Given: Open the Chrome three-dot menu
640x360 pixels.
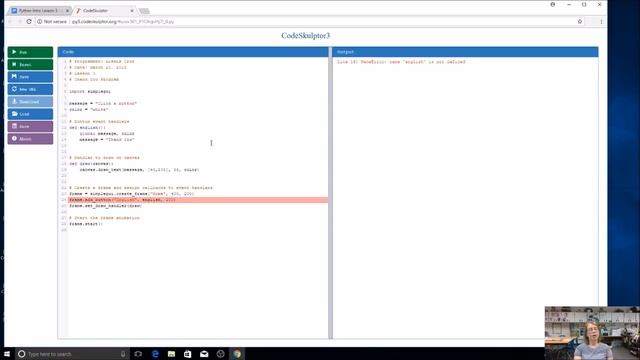Looking at the screenshot, I should click(601, 22).
